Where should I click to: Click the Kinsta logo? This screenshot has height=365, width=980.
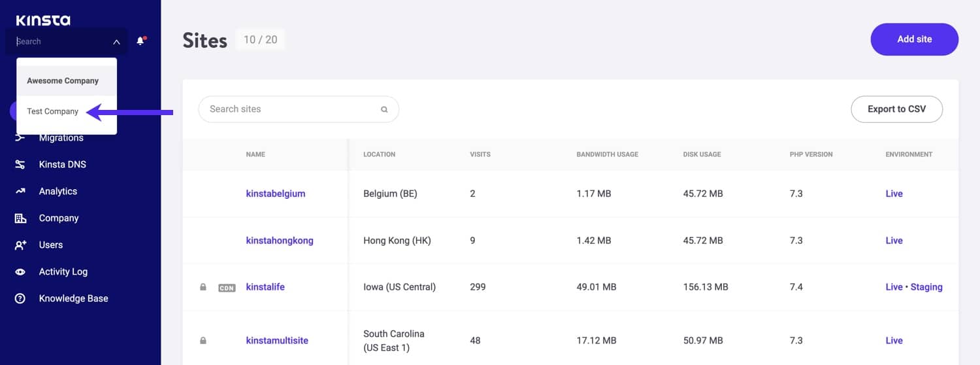click(x=43, y=20)
